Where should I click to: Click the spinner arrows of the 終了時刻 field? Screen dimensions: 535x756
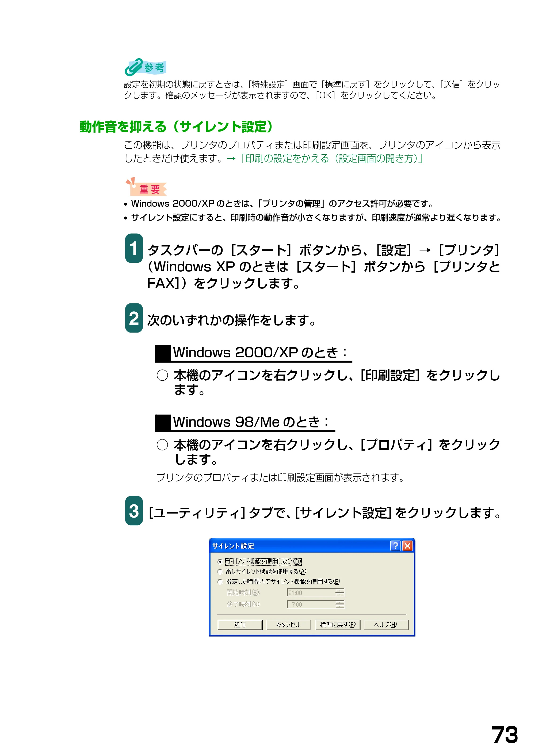[x=340, y=604]
